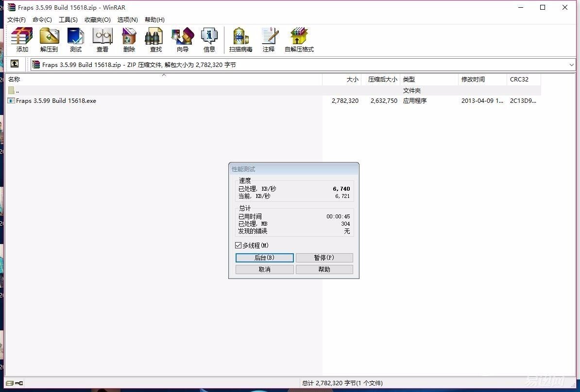Image resolution: width=580 pixels, height=392 pixels.
Task: Sort by CRC32 column header
Action: coord(524,80)
